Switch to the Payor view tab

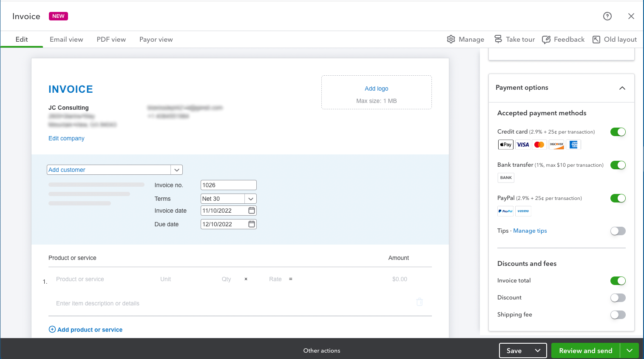tap(156, 39)
